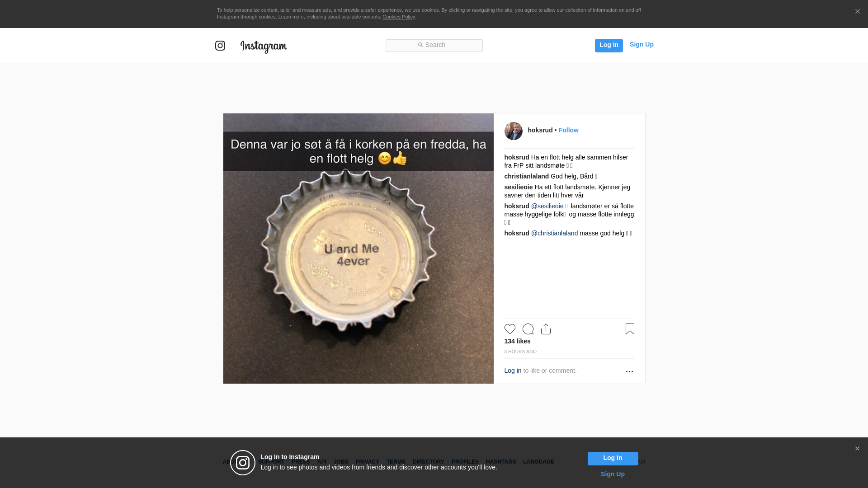Like the post with heart icon
This screenshot has width=868, height=488.
point(510,329)
